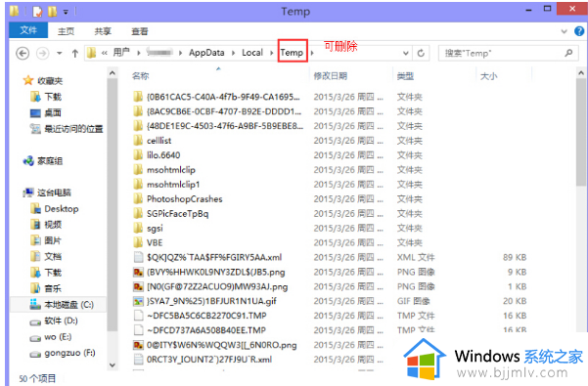Open Desktop under 这台电脑
588x386 pixels.
62,208
